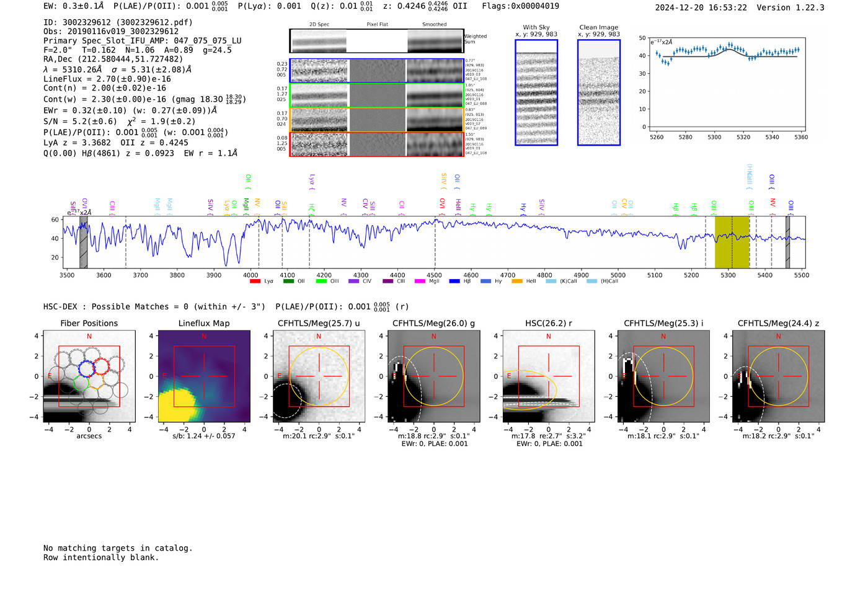Screen dimensions: 868x591
Task: Click the Obs: 20190116v019_3002329612 line
Action: (111, 32)
